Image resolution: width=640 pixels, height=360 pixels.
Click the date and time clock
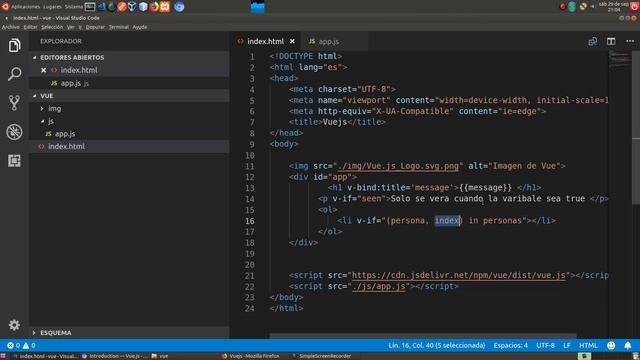[x=613, y=7]
